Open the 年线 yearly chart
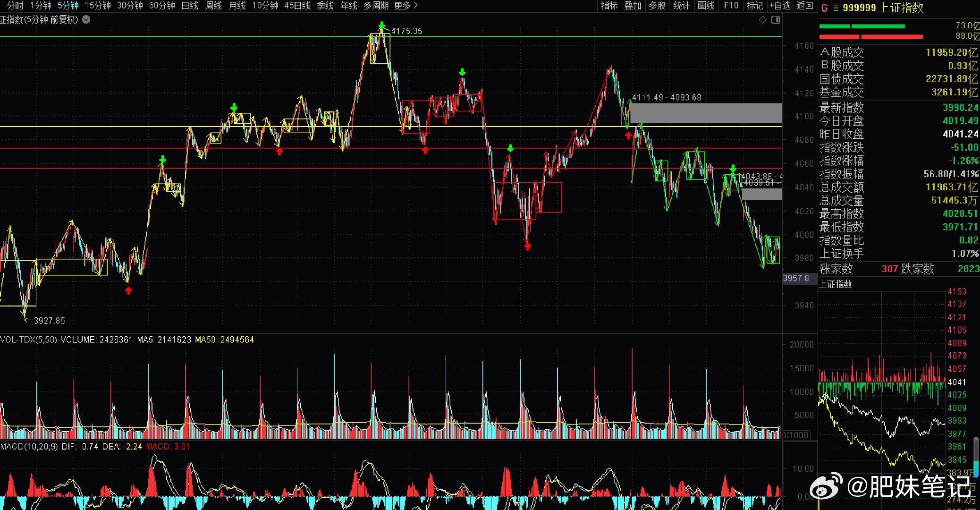980x510 pixels. pos(349,5)
